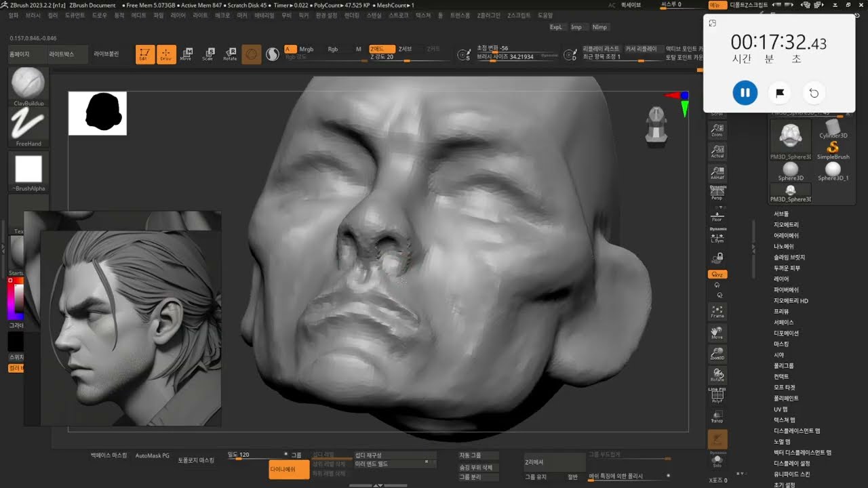Click the Actual size view icon

point(717,151)
